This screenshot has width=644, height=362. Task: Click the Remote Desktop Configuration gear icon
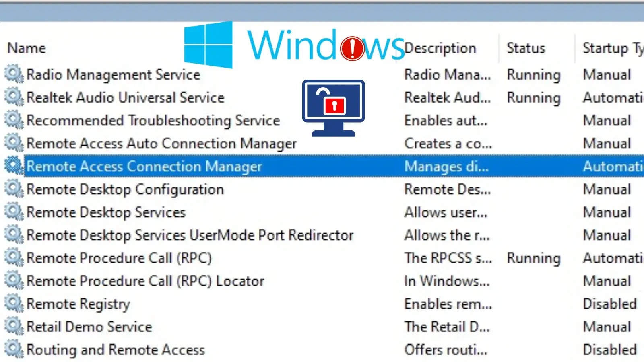[x=13, y=189]
